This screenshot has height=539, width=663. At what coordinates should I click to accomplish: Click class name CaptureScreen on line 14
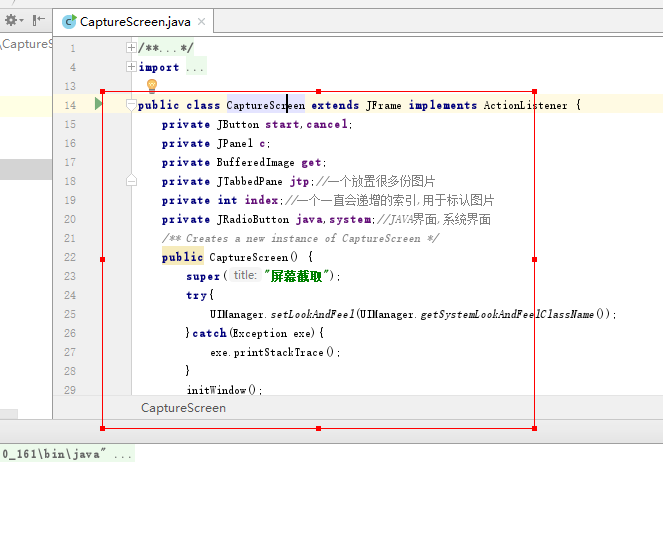266,105
